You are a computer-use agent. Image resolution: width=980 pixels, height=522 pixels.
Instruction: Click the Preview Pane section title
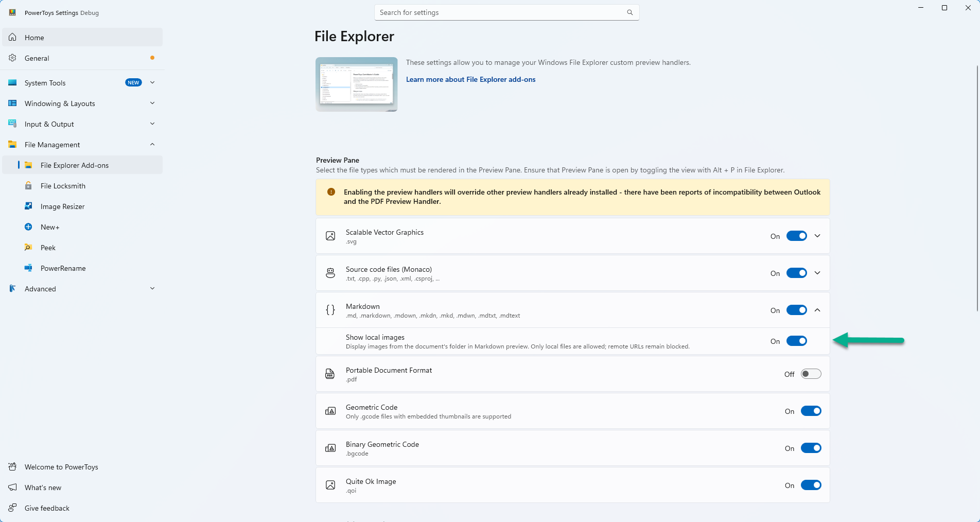(338, 160)
